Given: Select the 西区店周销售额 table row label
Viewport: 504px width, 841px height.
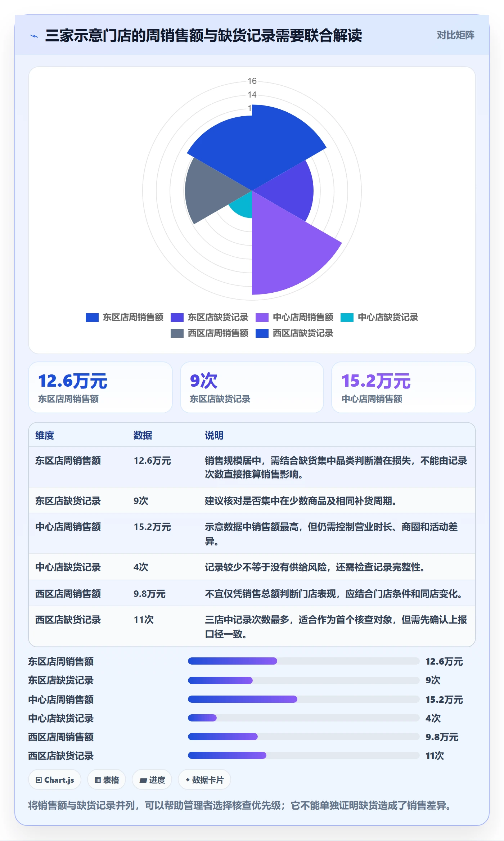Looking at the screenshot, I should [x=68, y=594].
